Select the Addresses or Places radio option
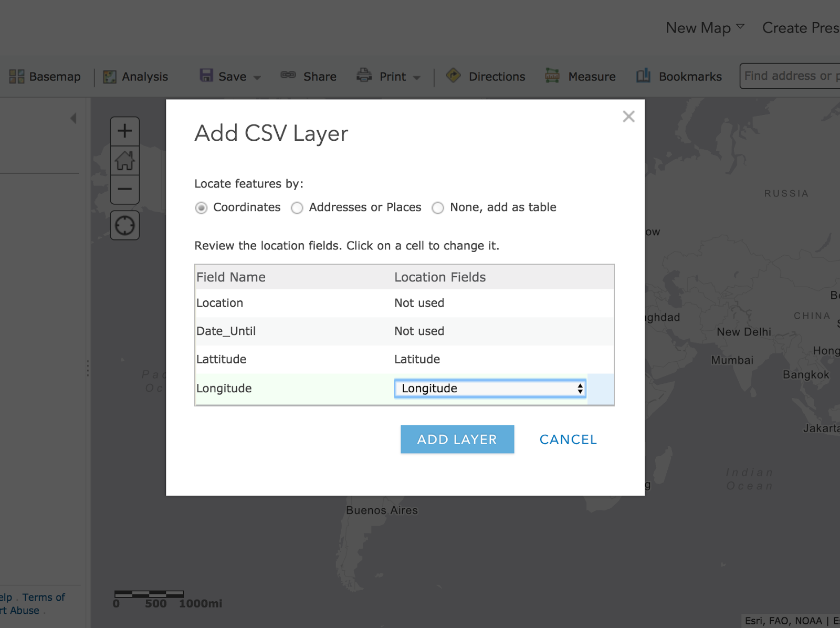 297,208
